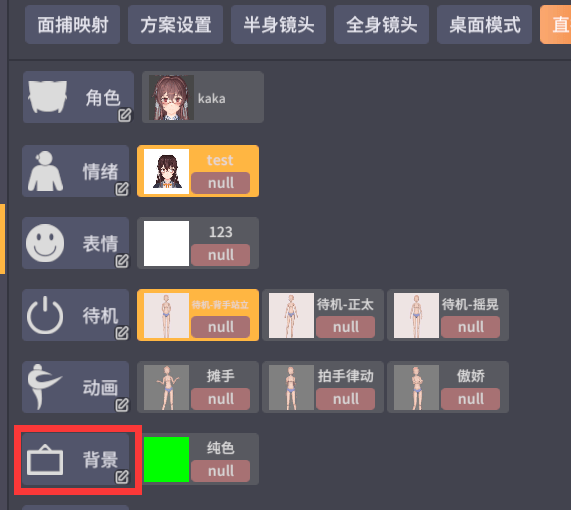Viewport: 571px width, 510px height.
Task: Play the 拍手律动 animation
Action: click(x=323, y=387)
